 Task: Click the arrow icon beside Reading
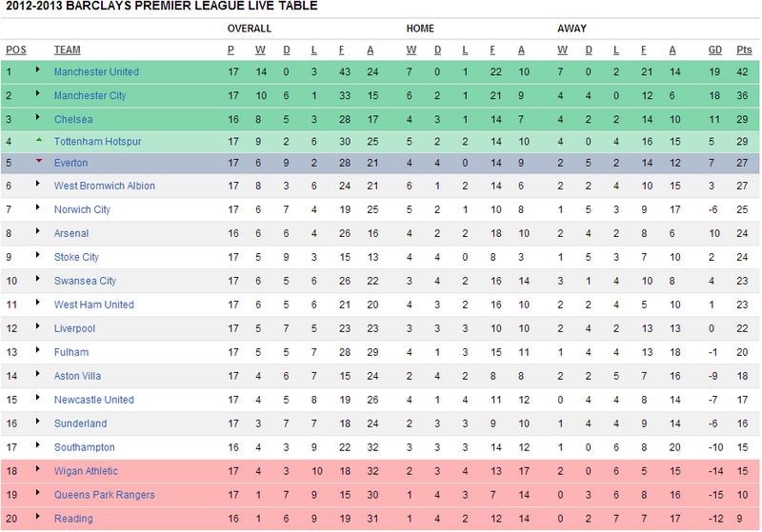point(37,517)
